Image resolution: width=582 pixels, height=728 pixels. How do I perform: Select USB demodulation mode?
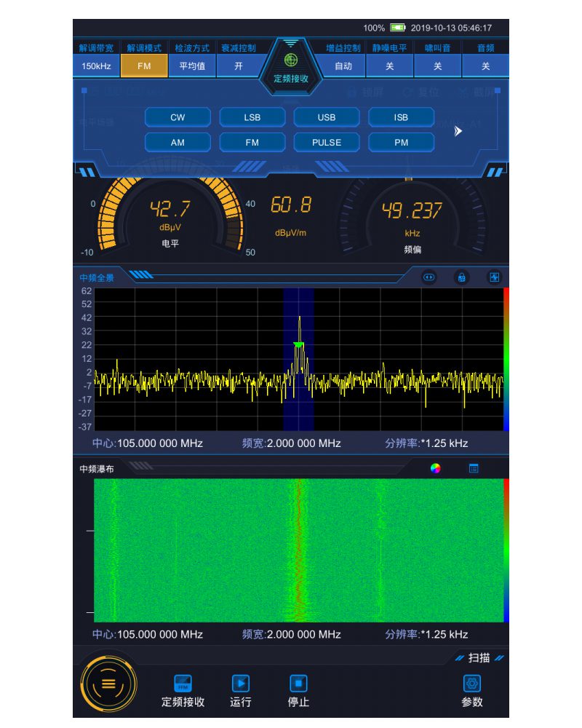coord(327,117)
